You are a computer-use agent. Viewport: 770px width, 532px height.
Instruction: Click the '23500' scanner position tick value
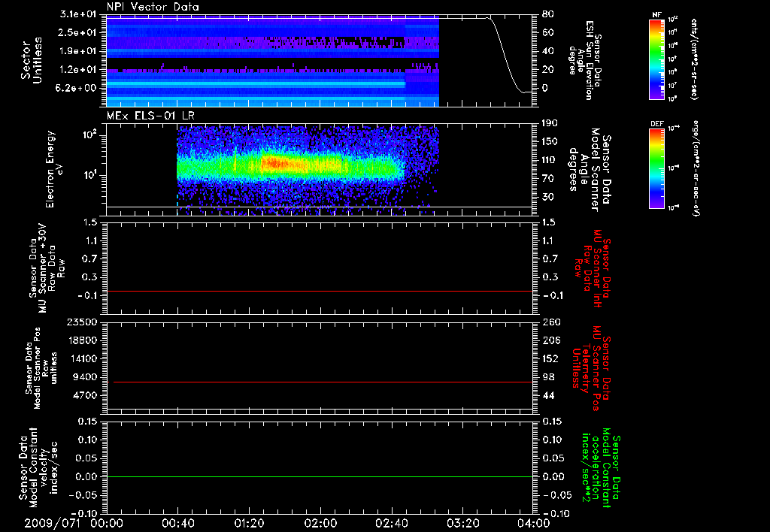tap(82, 322)
